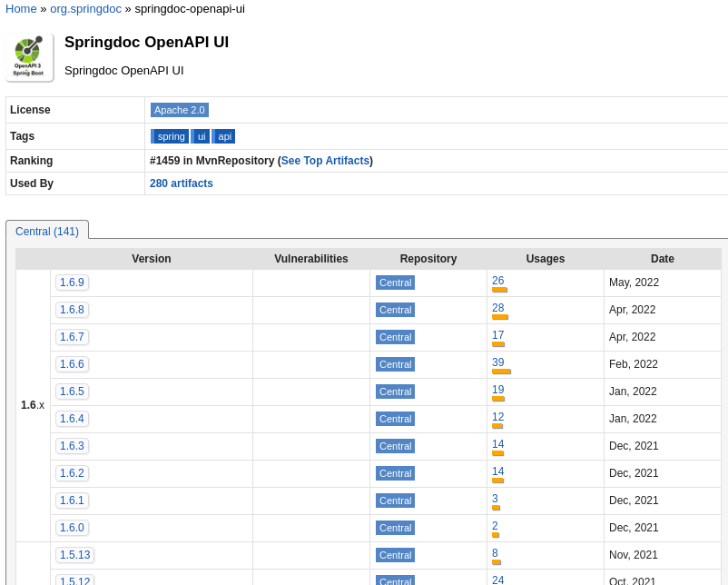The height and width of the screenshot is (585, 728).
Task: Click Central badge for version 1.6.8
Action: (x=395, y=310)
